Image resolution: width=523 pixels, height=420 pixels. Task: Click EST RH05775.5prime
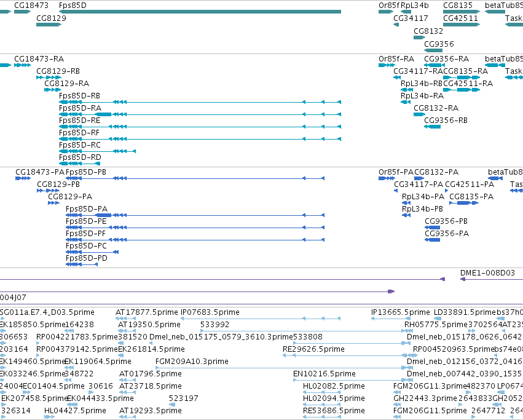[436, 325]
